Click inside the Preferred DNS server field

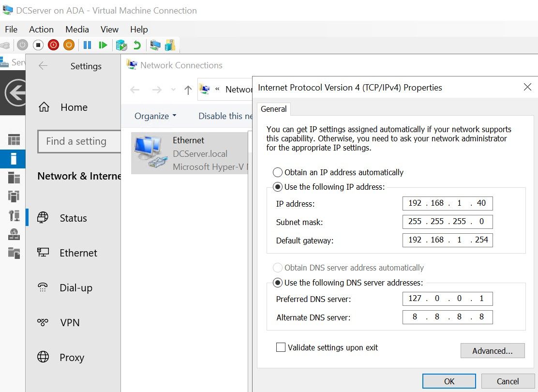coord(447,299)
